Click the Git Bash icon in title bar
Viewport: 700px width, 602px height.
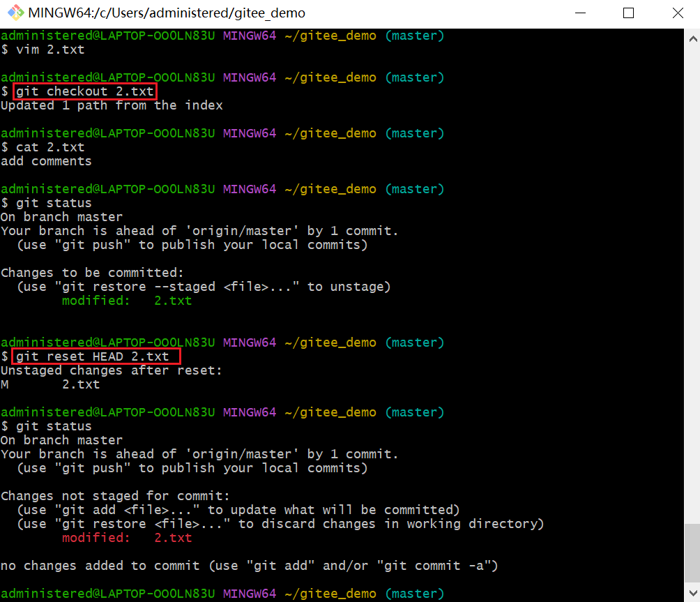(x=15, y=13)
